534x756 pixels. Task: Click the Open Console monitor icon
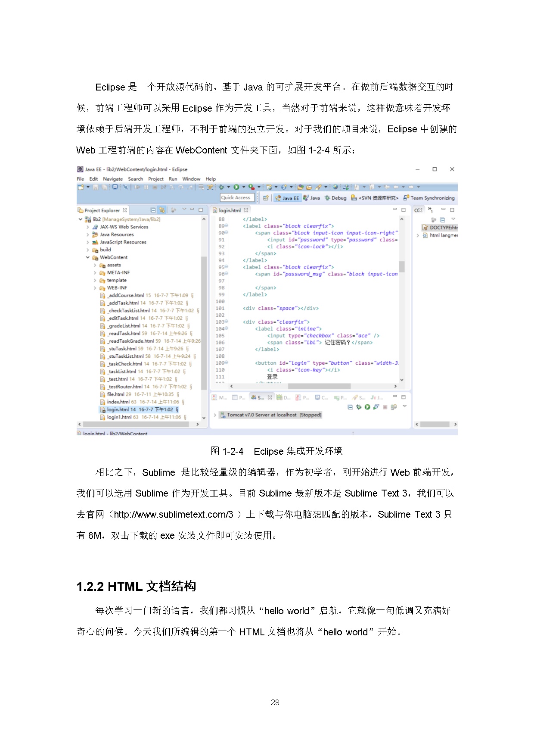[115, 187]
